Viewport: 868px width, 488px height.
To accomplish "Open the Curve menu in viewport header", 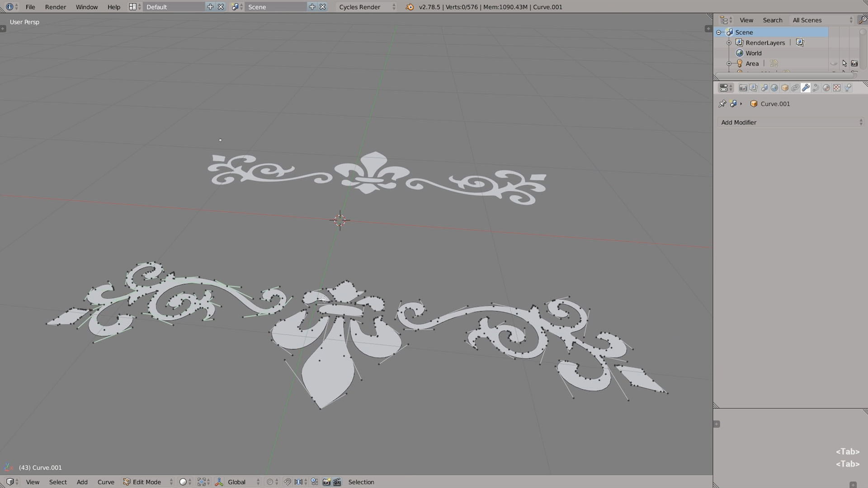I will click(106, 482).
